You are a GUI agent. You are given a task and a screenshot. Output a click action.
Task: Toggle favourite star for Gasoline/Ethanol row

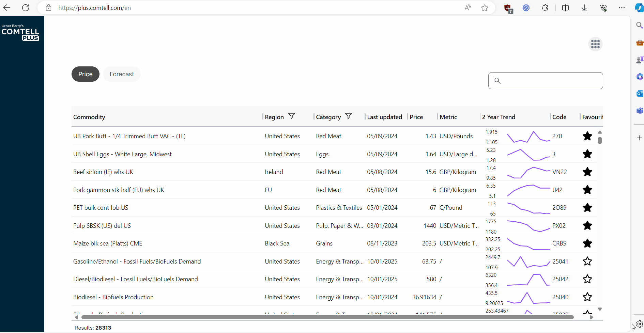click(x=587, y=261)
